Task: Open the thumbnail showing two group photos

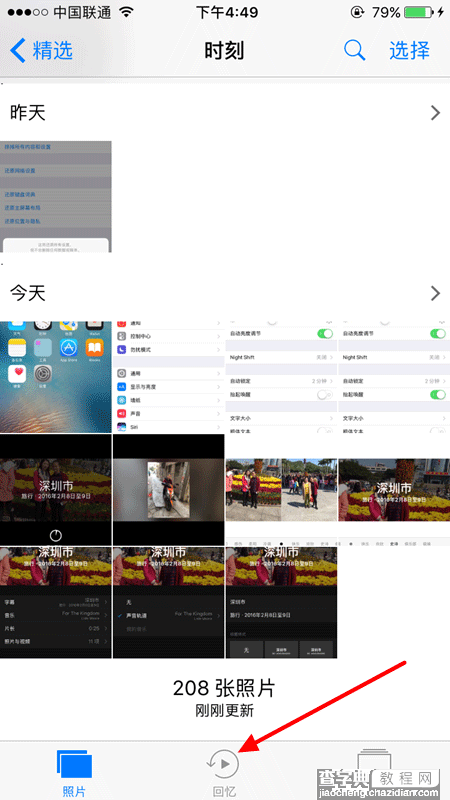Action: (281, 490)
